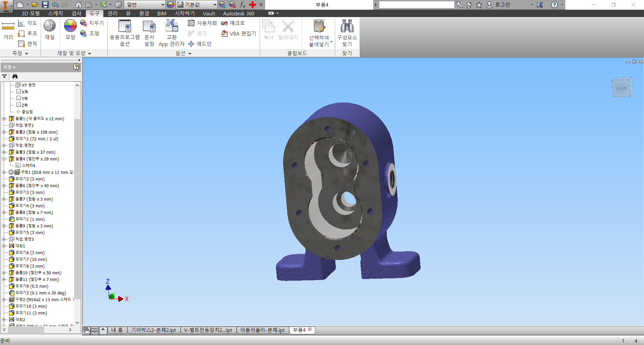
Task: Click the quick access appearance color wheel
Action: [x=170, y=5]
